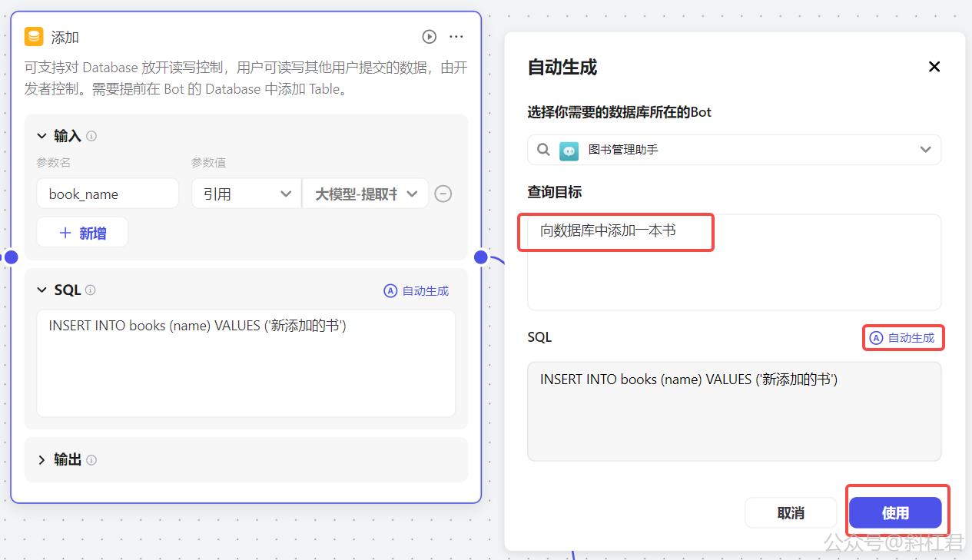Click the 查询目标 text input area

(x=735, y=262)
